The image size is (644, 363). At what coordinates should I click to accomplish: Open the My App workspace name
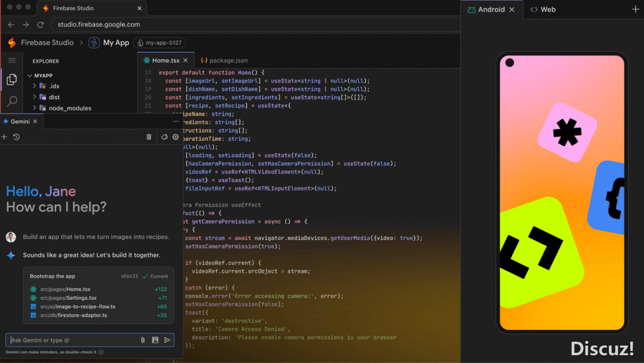click(x=116, y=43)
